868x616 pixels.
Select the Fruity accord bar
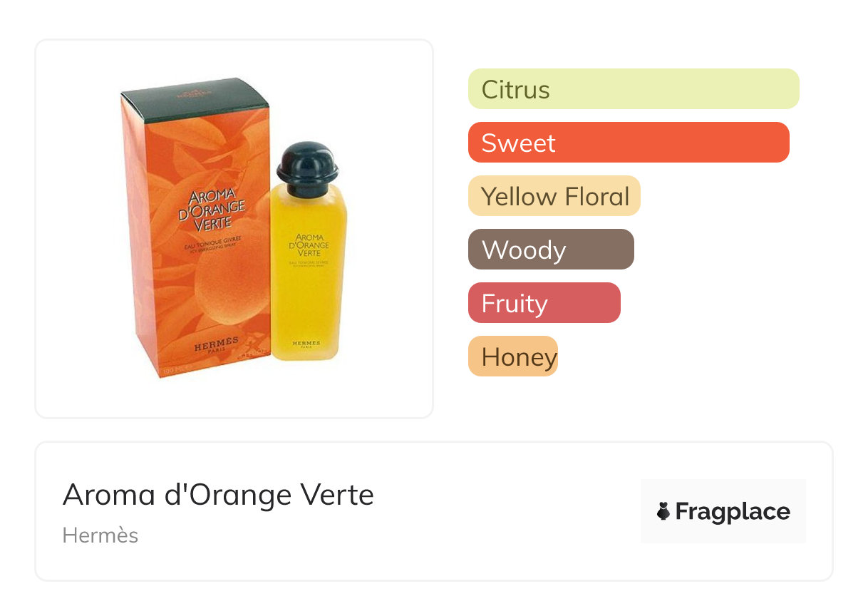click(544, 303)
